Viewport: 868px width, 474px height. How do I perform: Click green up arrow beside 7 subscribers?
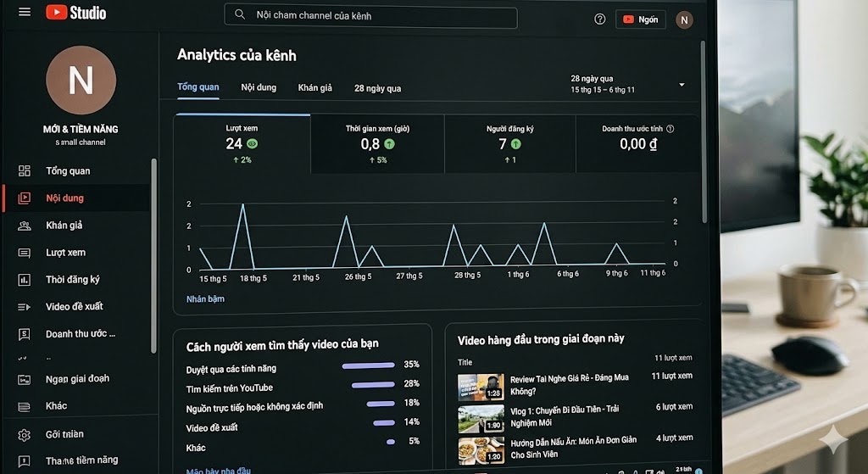(515, 144)
